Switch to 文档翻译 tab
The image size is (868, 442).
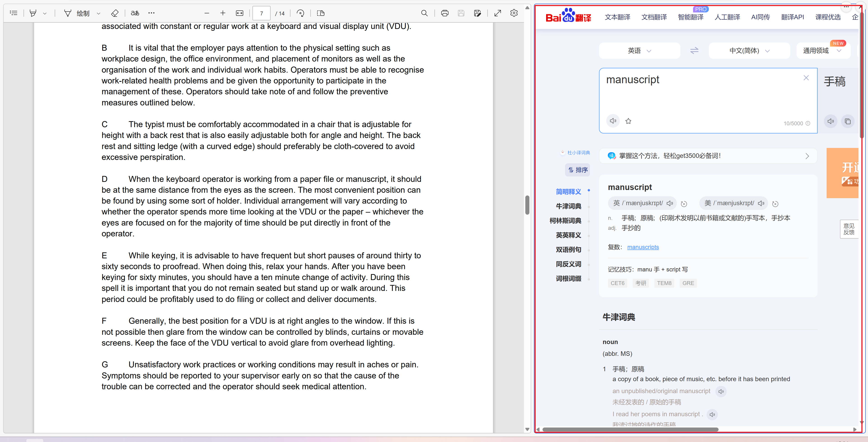pyautogui.click(x=654, y=17)
